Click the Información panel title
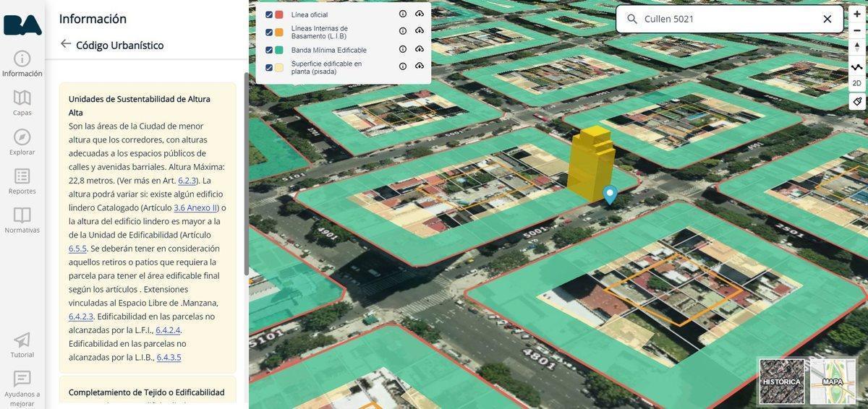Screen dimensions: 868x409 click(x=93, y=19)
